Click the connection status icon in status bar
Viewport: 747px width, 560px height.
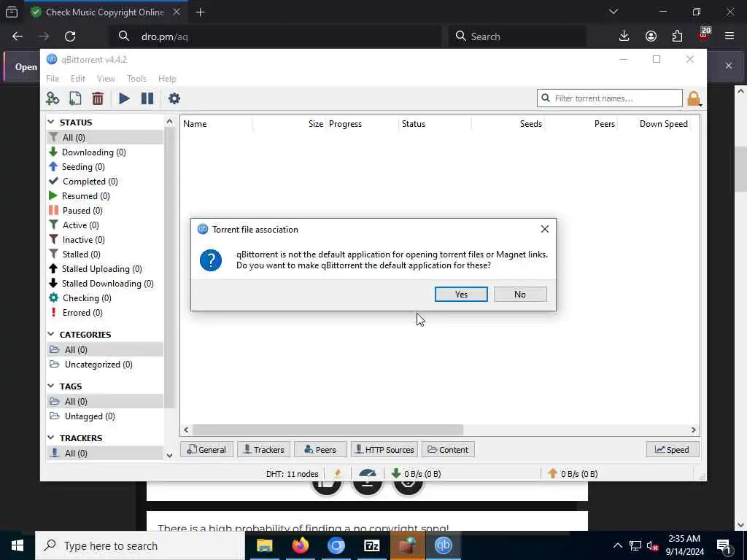(x=337, y=473)
